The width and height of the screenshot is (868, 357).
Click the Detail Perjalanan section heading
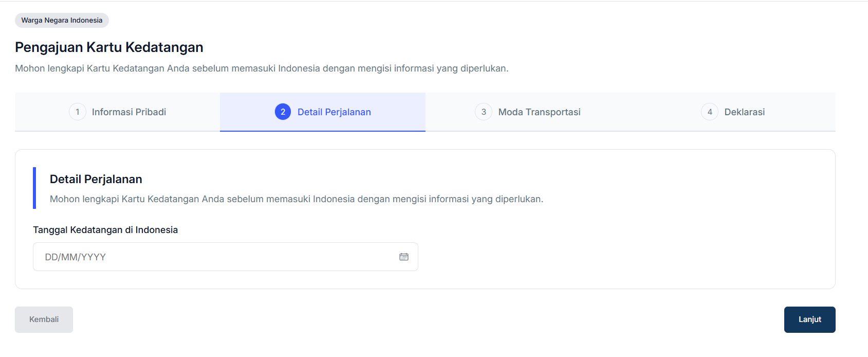tap(96, 179)
